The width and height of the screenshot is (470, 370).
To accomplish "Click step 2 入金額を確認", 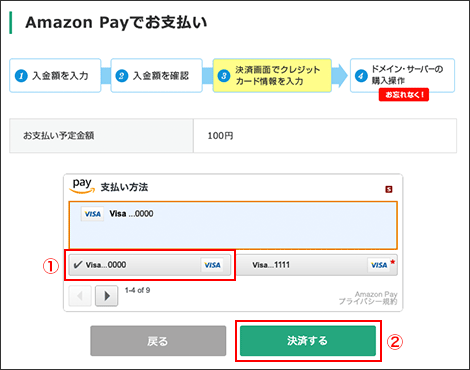I will pos(156,76).
